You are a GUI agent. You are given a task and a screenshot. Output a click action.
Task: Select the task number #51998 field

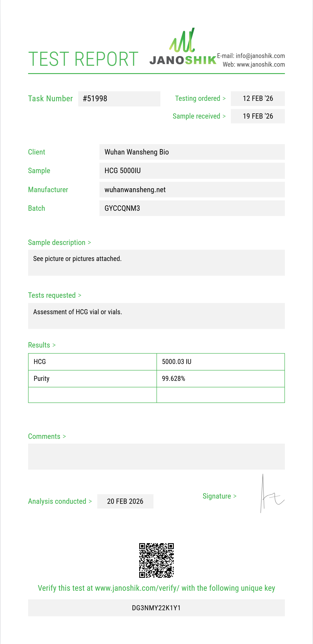click(x=119, y=99)
